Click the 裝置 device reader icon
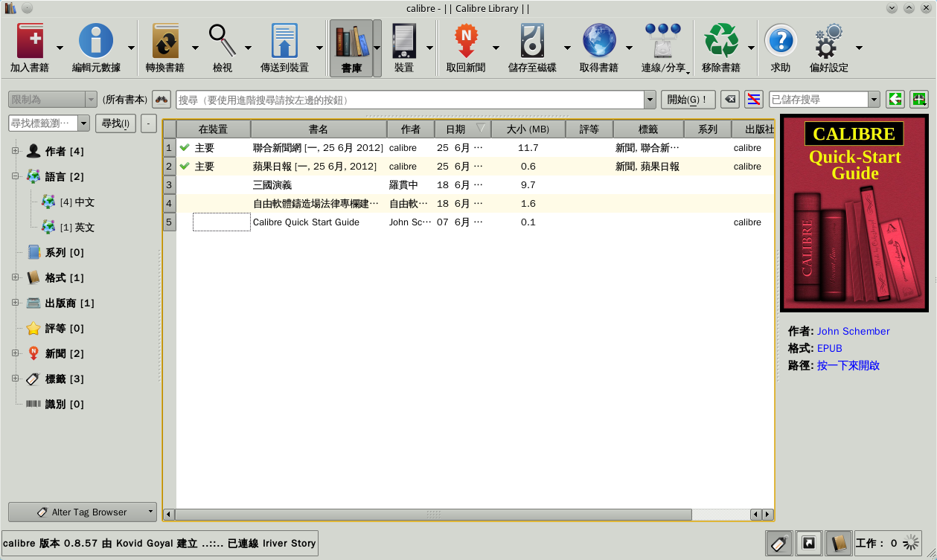This screenshot has height=560, width=937. 403,41
